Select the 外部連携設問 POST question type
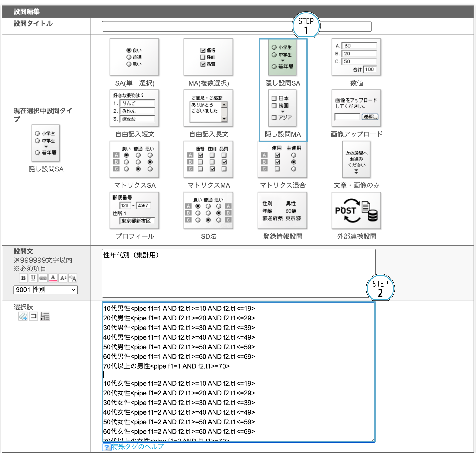This screenshot has width=476, height=453. (x=356, y=210)
